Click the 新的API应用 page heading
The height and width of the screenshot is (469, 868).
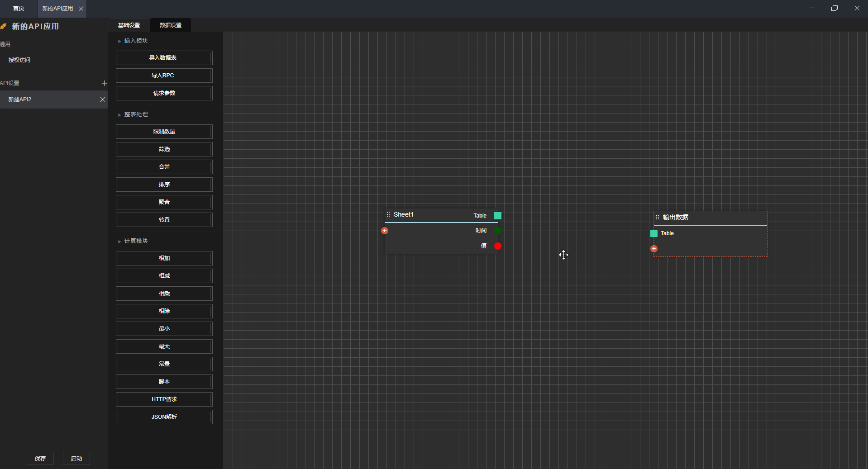pyautogui.click(x=35, y=27)
